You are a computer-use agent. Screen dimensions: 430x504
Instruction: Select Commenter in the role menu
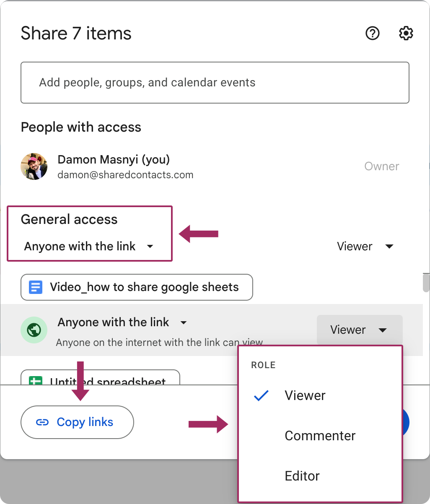click(320, 436)
